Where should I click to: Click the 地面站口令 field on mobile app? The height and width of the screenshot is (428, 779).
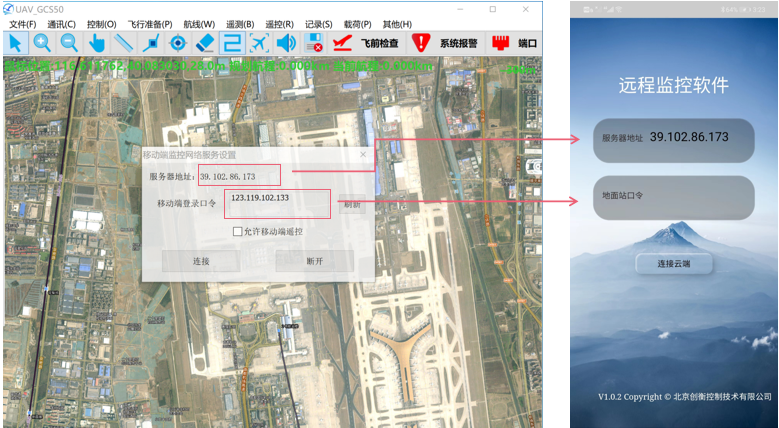(x=672, y=197)
